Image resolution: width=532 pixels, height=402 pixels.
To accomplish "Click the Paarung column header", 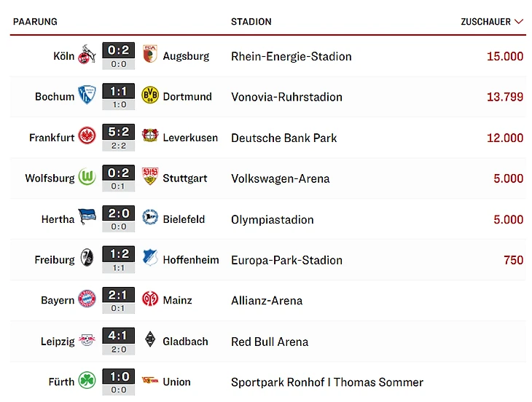I will point(35,22).
